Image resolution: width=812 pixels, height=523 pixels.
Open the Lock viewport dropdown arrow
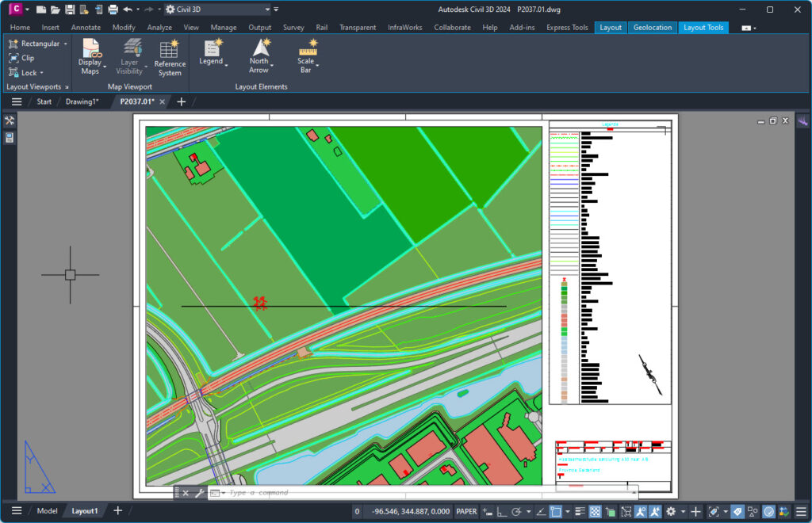click(x=42, y=73)
